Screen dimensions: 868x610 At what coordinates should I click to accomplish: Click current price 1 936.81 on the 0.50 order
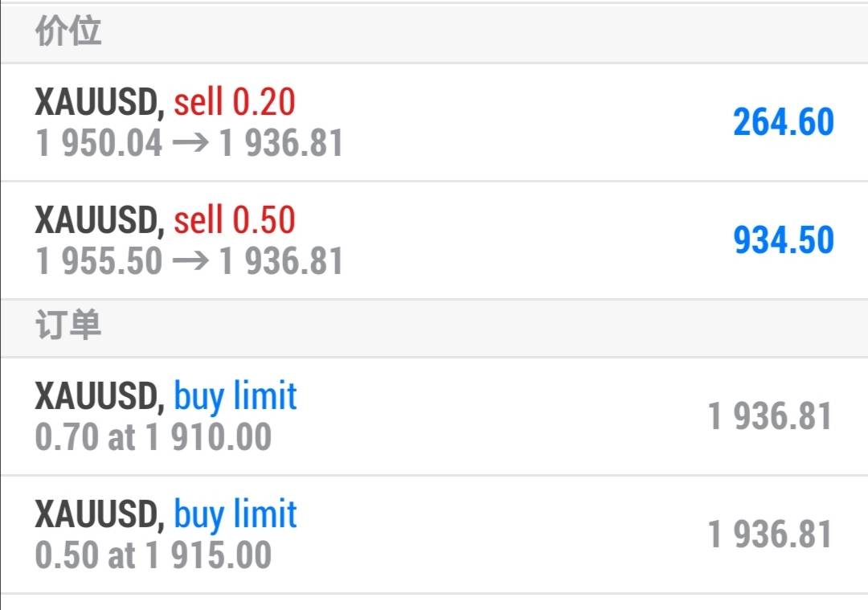(x=770, y=535)
